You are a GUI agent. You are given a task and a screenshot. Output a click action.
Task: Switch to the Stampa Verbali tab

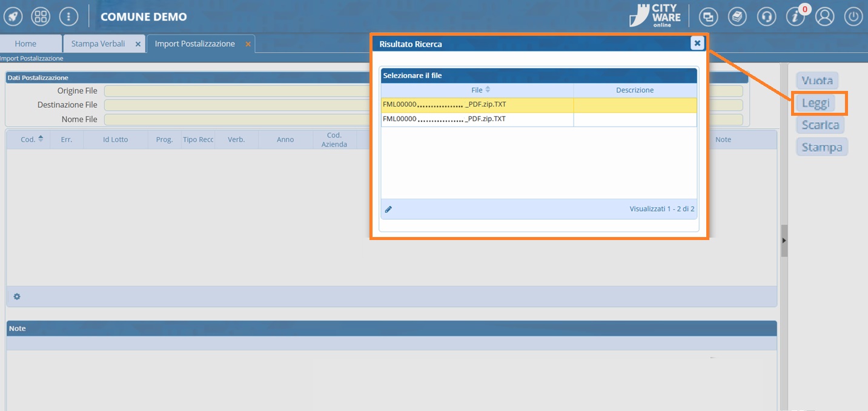pyautogui.click(x=98, y=44)
